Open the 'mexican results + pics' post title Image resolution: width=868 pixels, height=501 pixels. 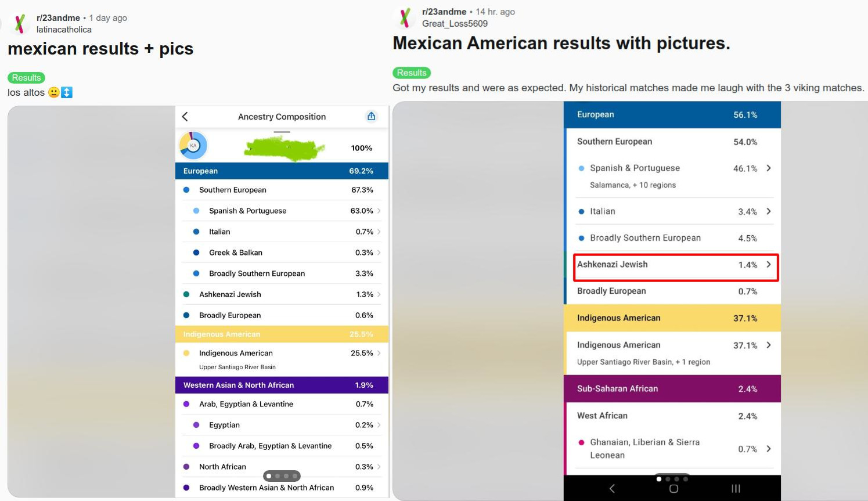pos(100,49)
